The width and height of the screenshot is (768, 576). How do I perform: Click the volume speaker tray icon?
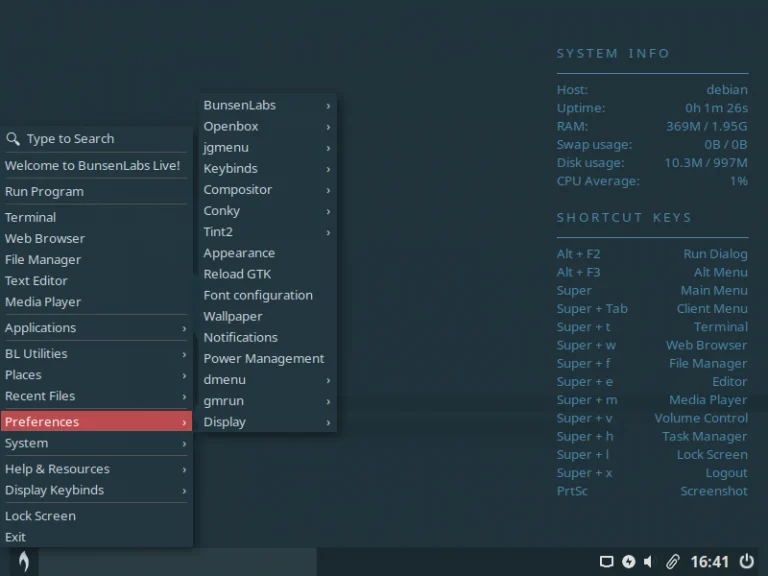click(x=649, y=561)
